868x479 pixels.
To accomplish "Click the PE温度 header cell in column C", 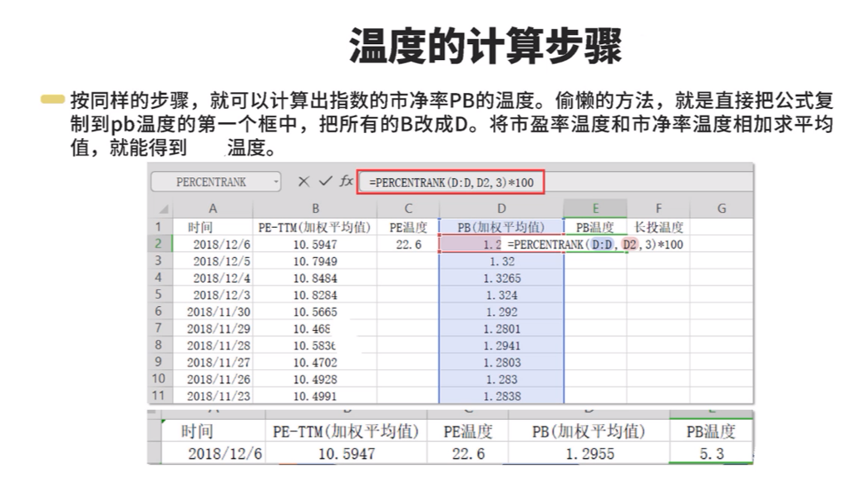I will pyautogui.click(x=408, y=227).
